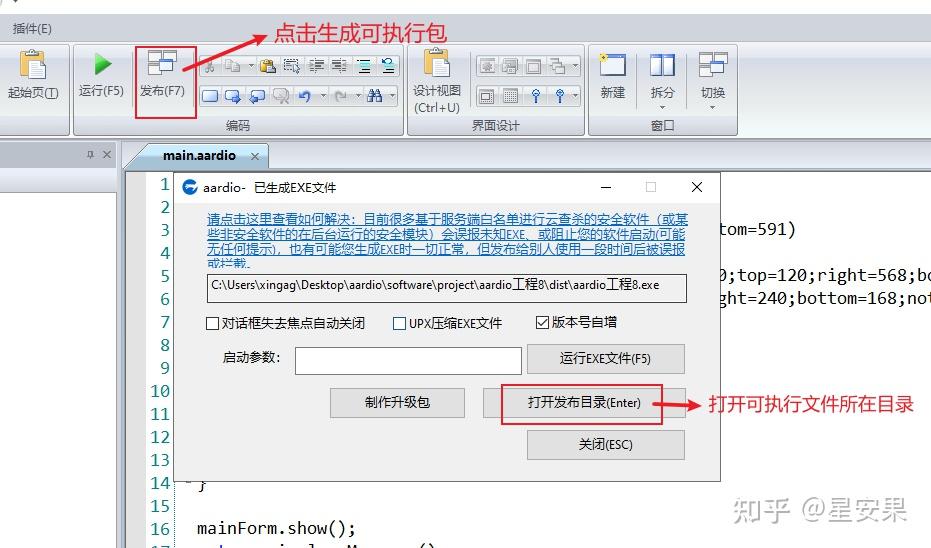The height and width of the screenshot is (548, 931).
Task: Open dropdown arrow next to redo icon
Action: click(358, 96)
